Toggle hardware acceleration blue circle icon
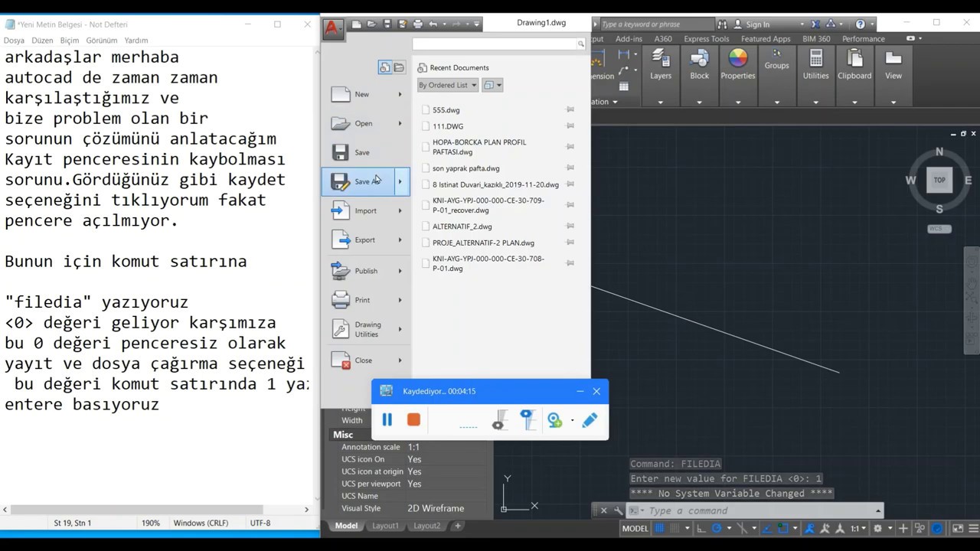This screenshot has width=980, height=551. pyautogui.click(x=937, y=528)
